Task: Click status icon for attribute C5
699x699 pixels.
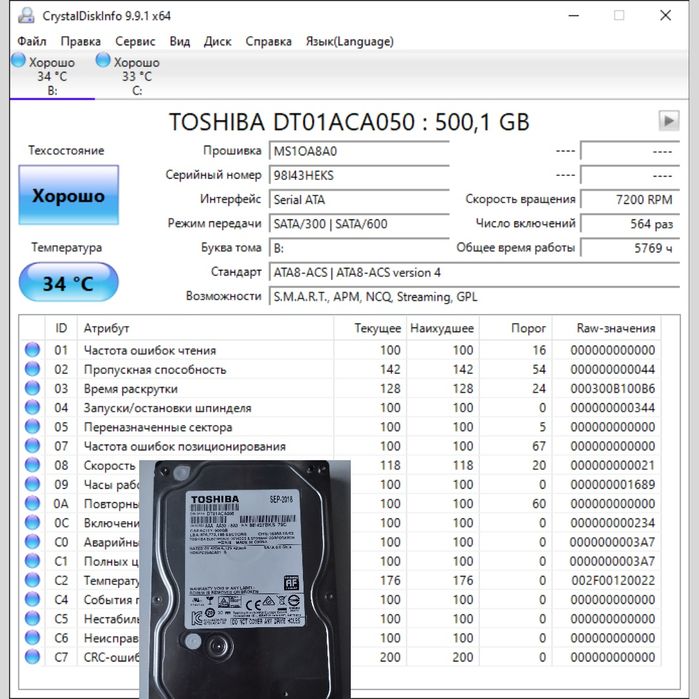Action: 32,618
